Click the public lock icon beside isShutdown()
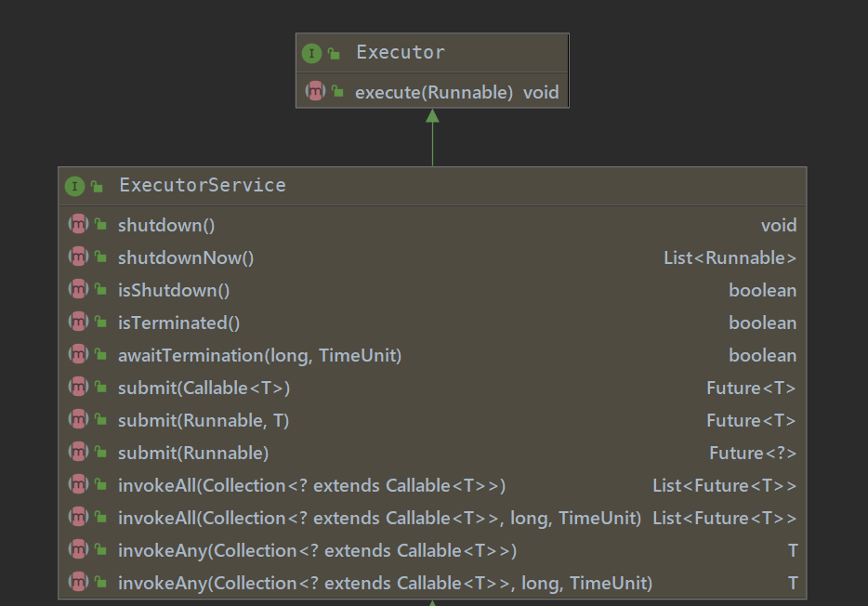 pos(100,290)
